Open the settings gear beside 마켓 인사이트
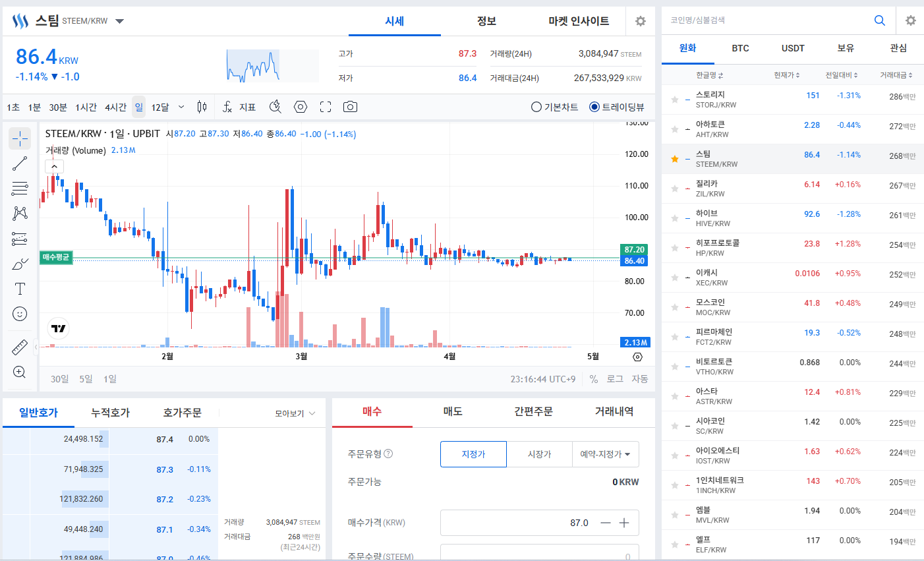This screenshot has width=924, height=561. [x=641, y=21]
